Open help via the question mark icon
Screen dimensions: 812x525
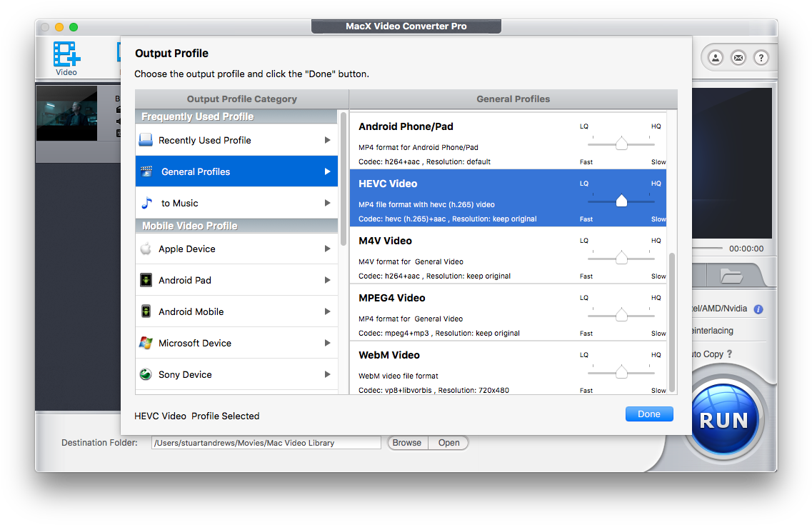761,58
